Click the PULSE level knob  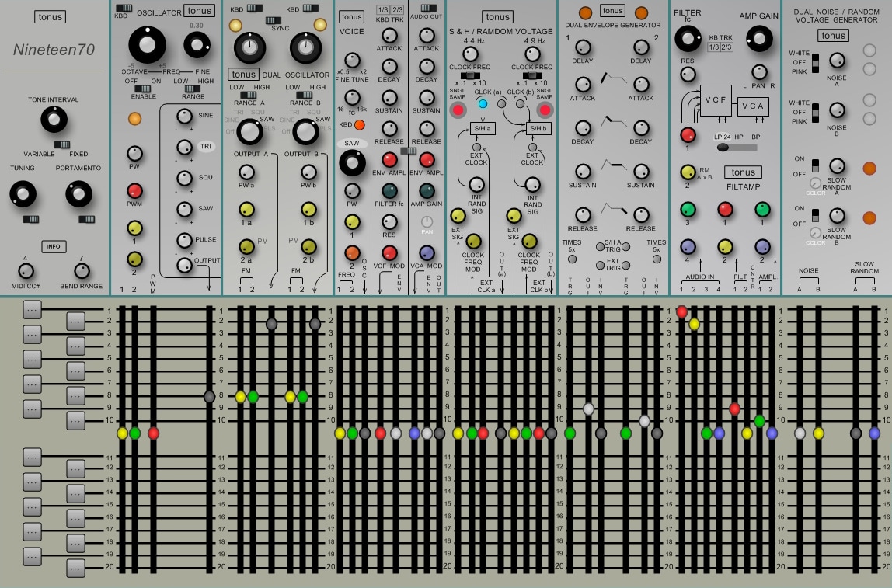pos(184,240)
